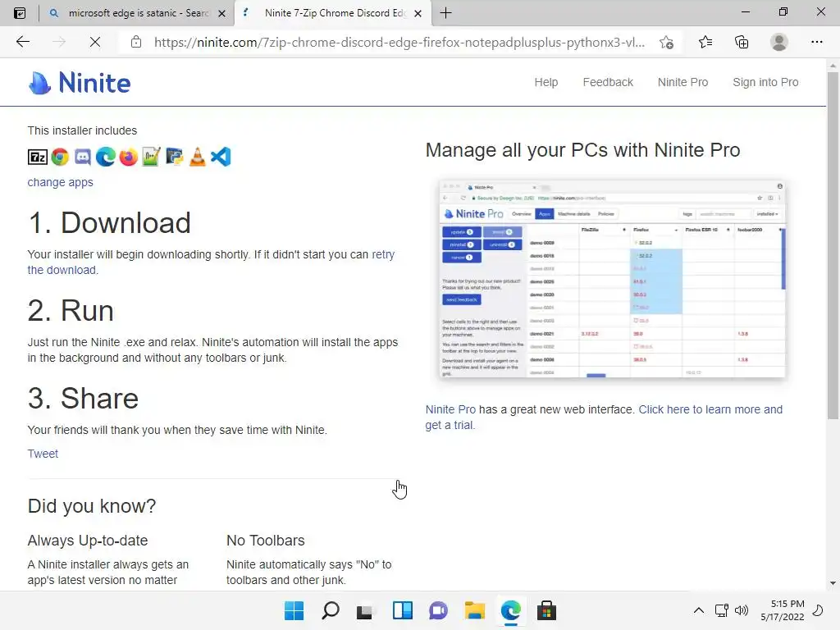View site information lock icon
Viewport: 840px width, 630px height.
[x=136, y=42]
